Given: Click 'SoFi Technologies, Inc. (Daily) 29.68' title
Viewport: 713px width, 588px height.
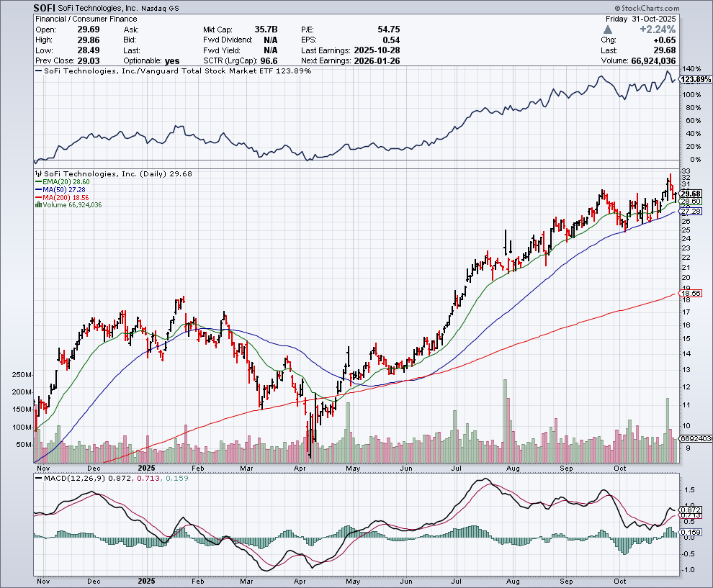Looking at the screenshot, I should pyautogui.click(x=114, y=173).
